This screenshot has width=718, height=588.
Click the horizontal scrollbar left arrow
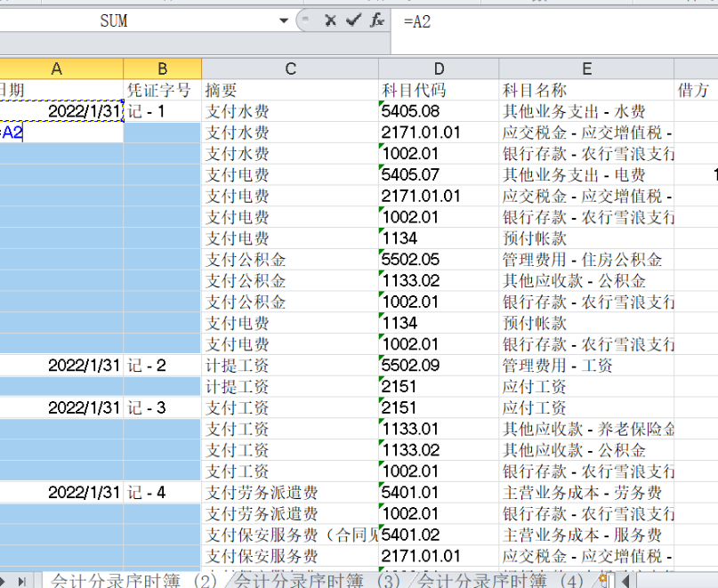625,581
